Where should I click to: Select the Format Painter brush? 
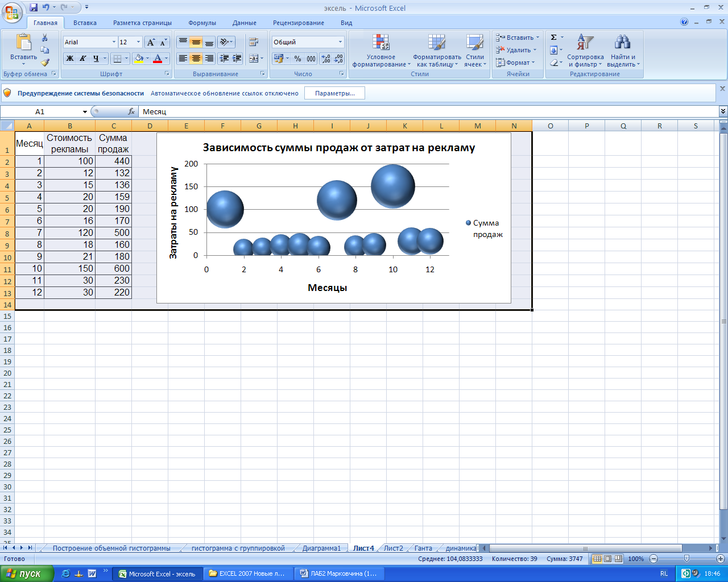45,63
